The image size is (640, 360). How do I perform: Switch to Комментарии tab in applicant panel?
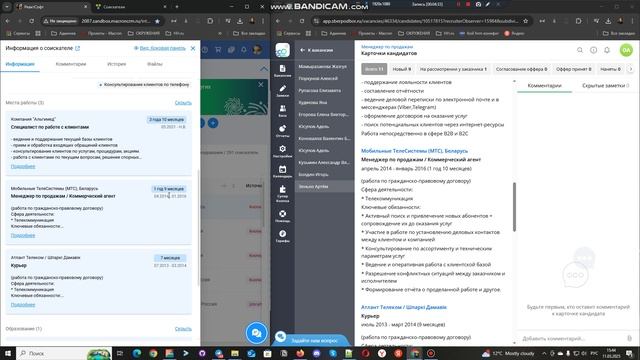[x=71, y=64]
